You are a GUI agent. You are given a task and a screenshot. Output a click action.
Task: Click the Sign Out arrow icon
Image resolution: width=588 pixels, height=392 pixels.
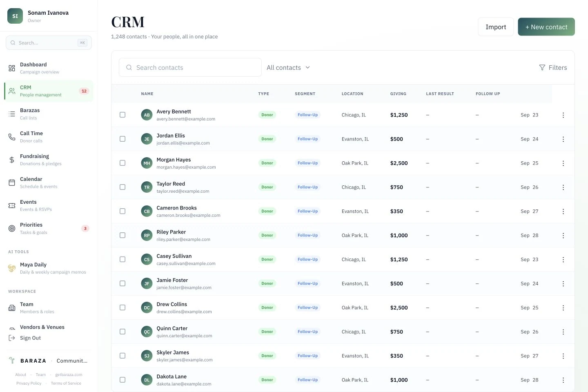12,338
